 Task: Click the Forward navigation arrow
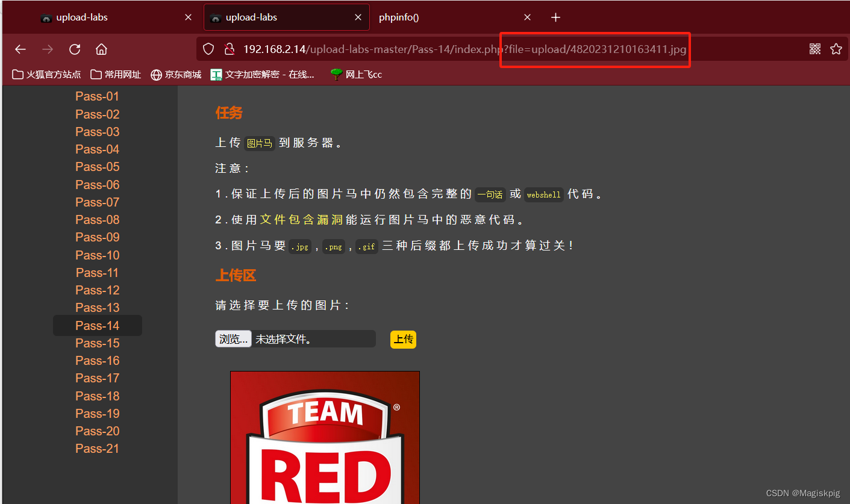click(47, 49)
